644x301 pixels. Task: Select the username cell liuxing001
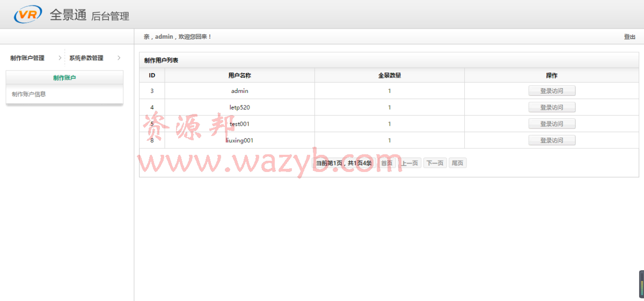240,140
